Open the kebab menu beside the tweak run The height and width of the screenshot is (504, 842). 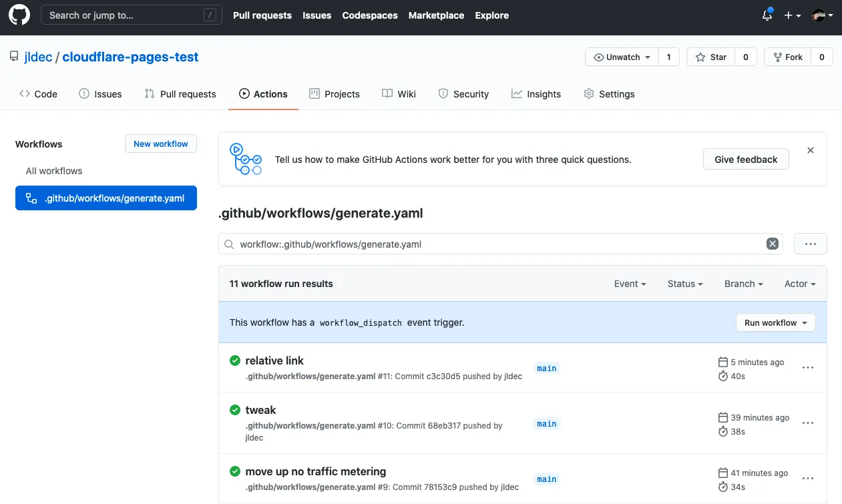coord(808,423)
